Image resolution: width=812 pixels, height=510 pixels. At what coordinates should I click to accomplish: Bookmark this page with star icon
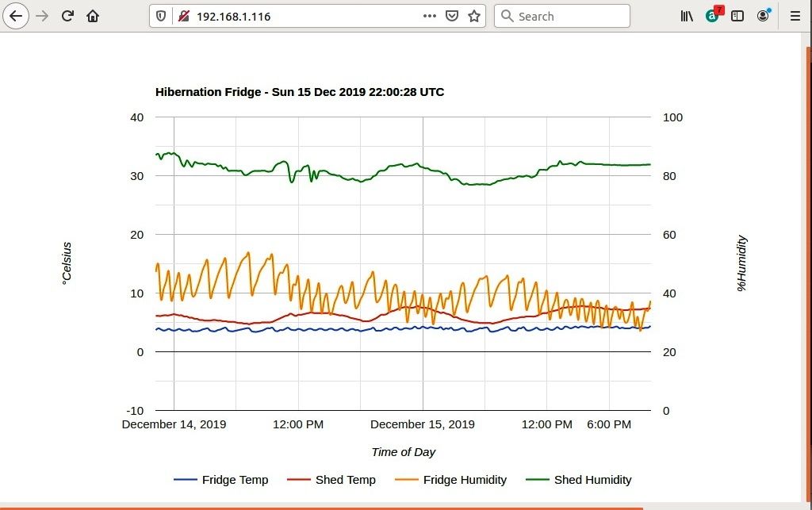click(x=474, y=16)
